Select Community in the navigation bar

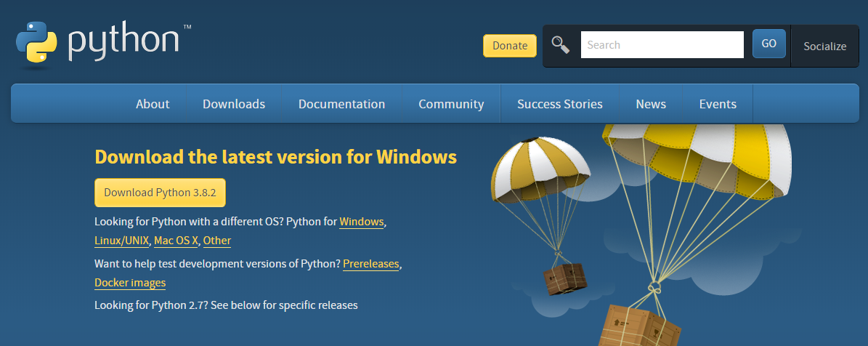click(451, 103)
